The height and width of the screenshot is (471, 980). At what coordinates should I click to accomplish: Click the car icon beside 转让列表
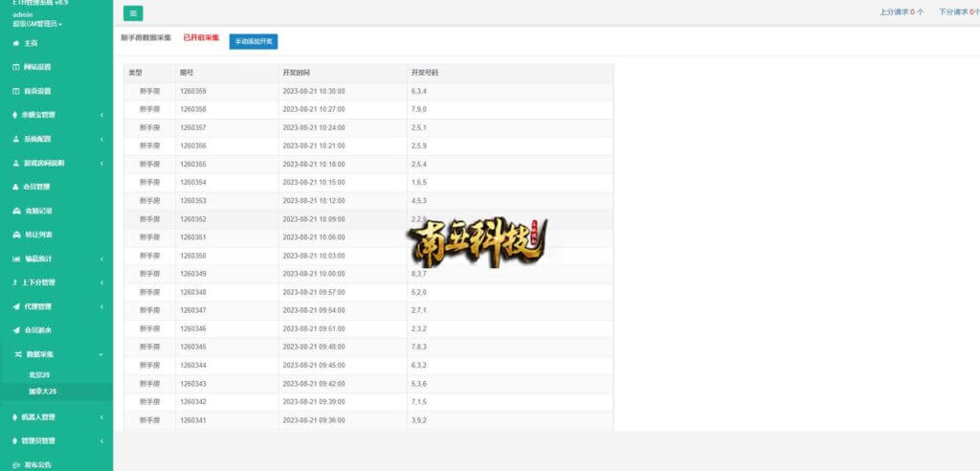point(17,235)
